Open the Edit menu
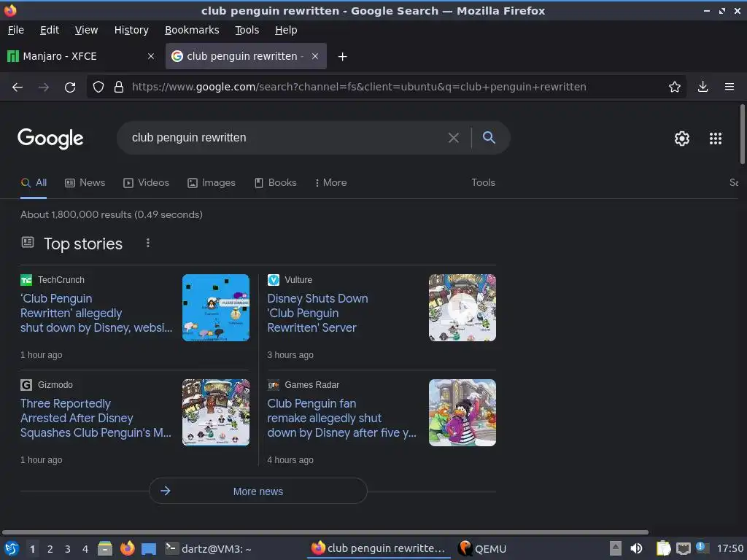This screenshot has height=560, width=747. coord(50,30)
